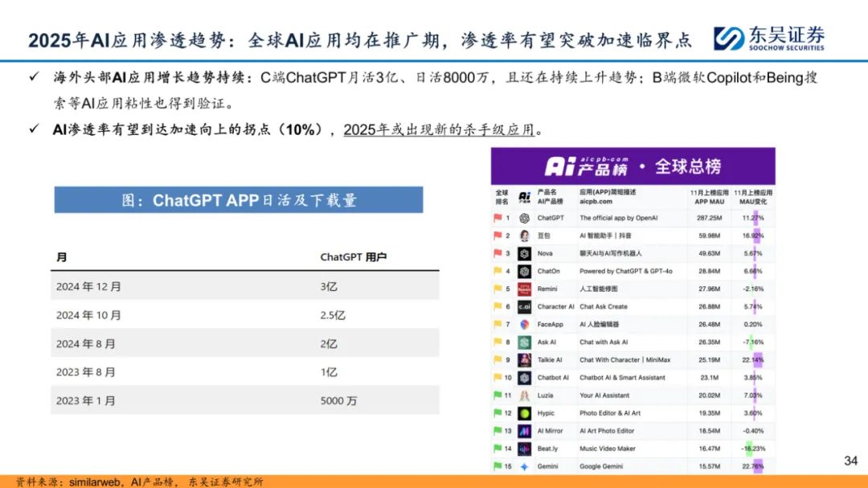The height and width of the screenshot is (488, 868).
Task: Click the 5000 万 value cell
Action: pos(339,400)
